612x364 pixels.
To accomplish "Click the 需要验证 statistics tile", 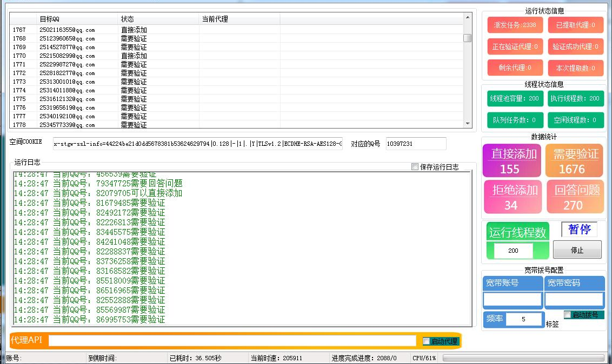I will point(574,161).
